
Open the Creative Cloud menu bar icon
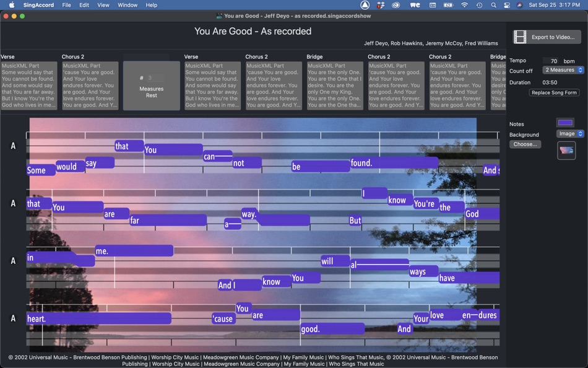(396, 5)
